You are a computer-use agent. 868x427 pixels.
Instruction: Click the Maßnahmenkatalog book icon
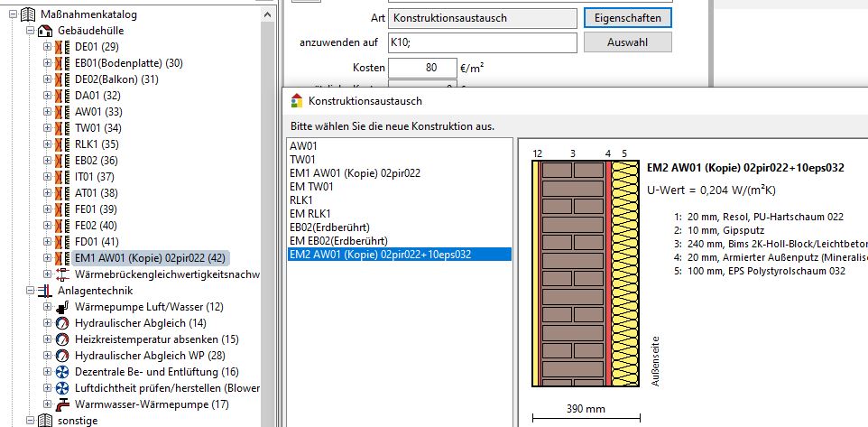pos(28,14)
